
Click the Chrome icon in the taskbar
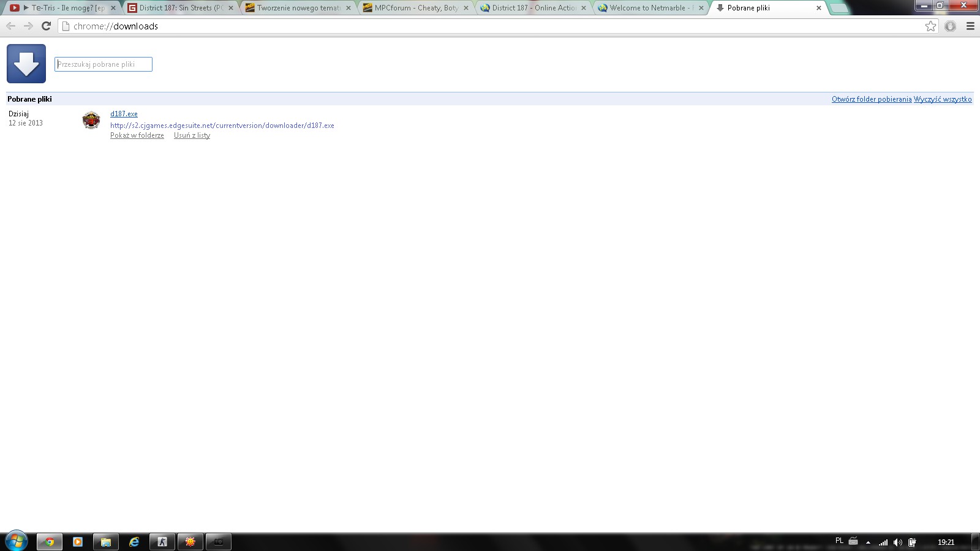click(50, 542)
